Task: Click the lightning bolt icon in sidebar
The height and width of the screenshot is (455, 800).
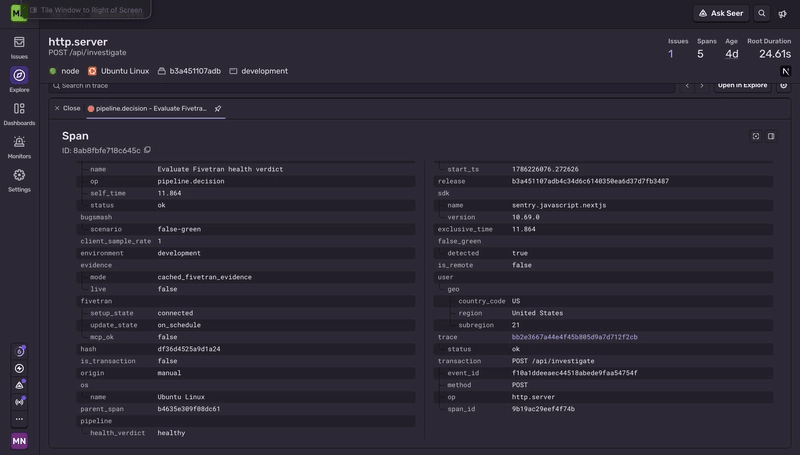Action: click(x=19, y=368)
